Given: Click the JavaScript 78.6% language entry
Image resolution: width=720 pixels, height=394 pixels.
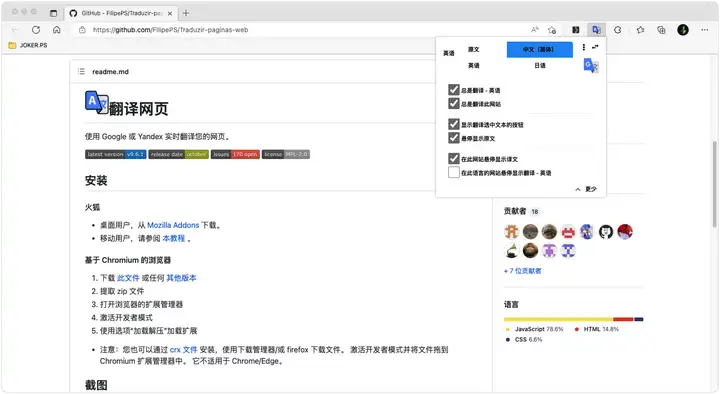Looking at the screenshot, I should pyautogui.click(x=534, y=329).
